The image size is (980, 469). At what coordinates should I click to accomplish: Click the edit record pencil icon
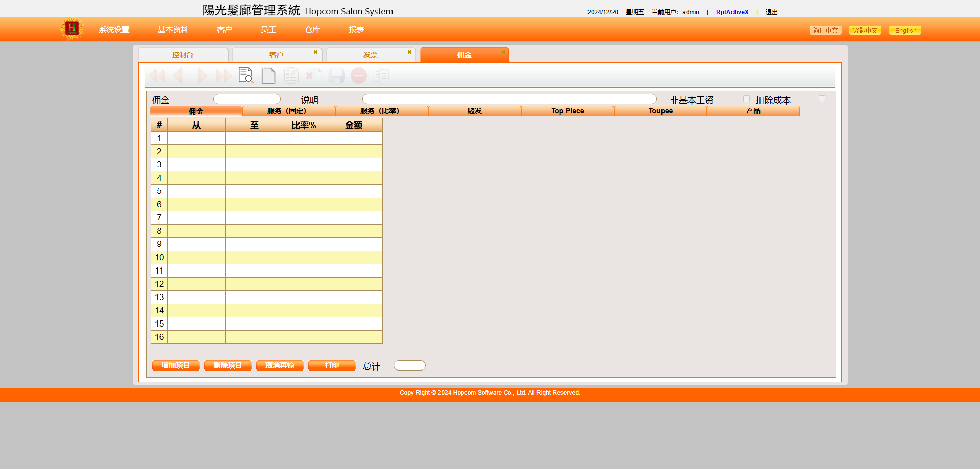[x=291, y=76]
